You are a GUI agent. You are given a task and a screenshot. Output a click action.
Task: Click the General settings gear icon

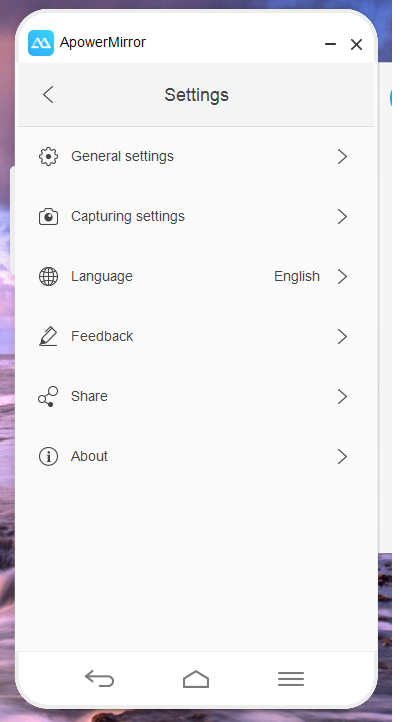point(48,157)
